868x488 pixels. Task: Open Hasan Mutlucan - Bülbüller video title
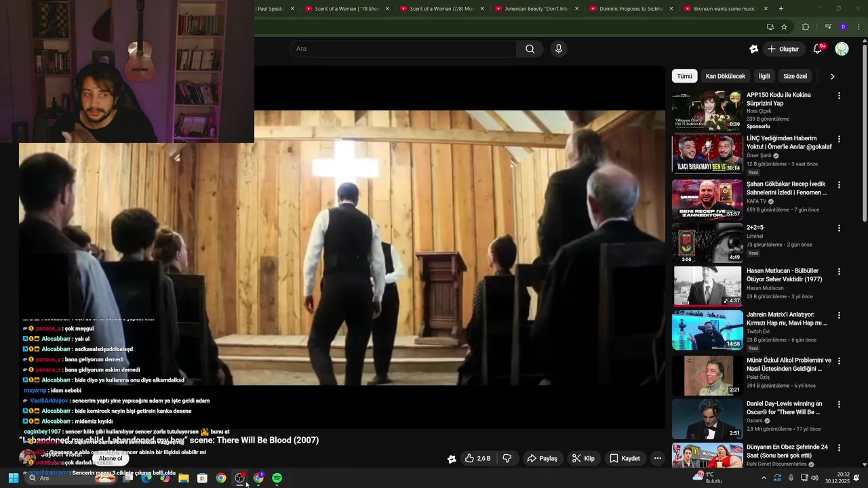click(784, 275)
